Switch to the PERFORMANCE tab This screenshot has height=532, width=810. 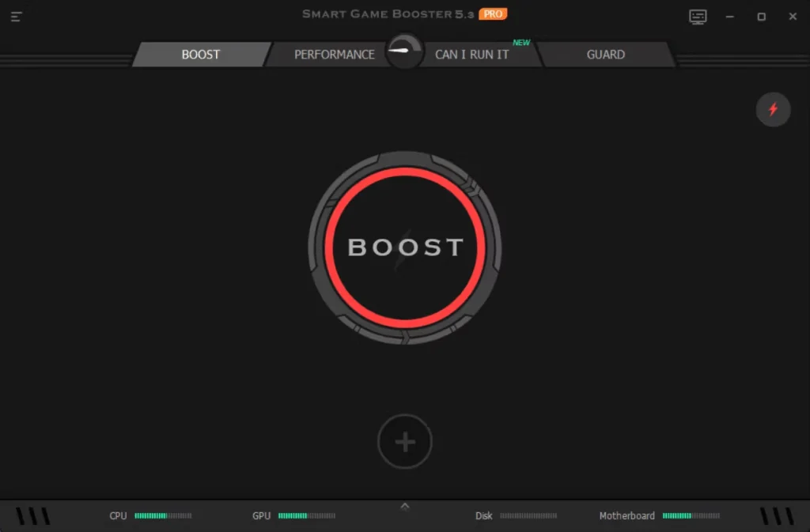[x=334, y=55]
